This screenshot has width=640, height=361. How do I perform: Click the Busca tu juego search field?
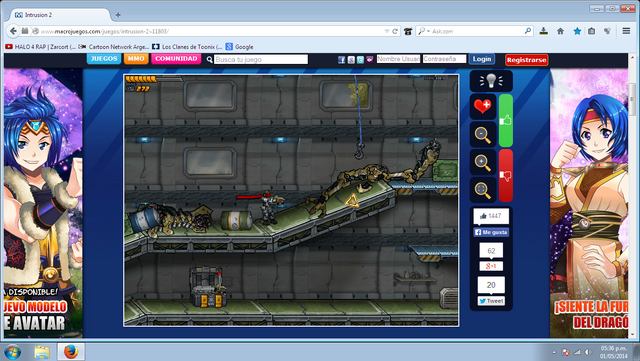click(261, 60)
